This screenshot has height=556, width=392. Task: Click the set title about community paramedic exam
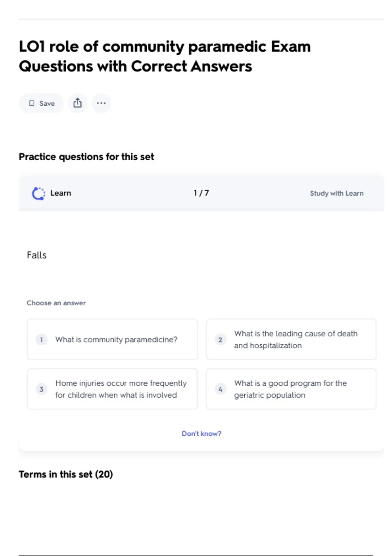click(165, 56)
